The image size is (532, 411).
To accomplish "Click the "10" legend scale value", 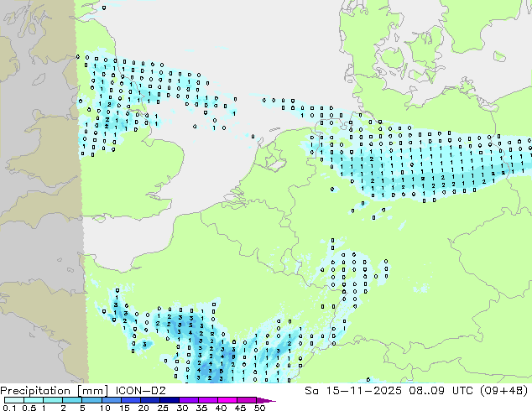I will pyautogui.click(x=105, y=408).
